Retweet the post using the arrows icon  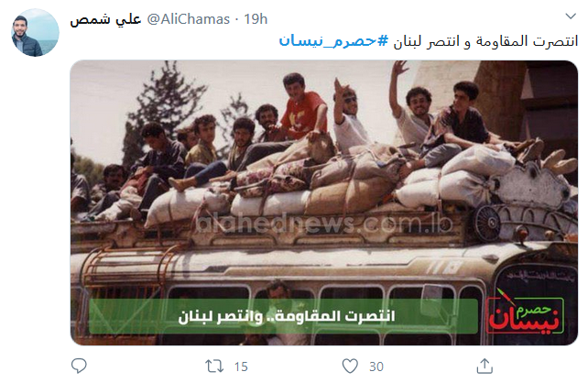[214, 367]
